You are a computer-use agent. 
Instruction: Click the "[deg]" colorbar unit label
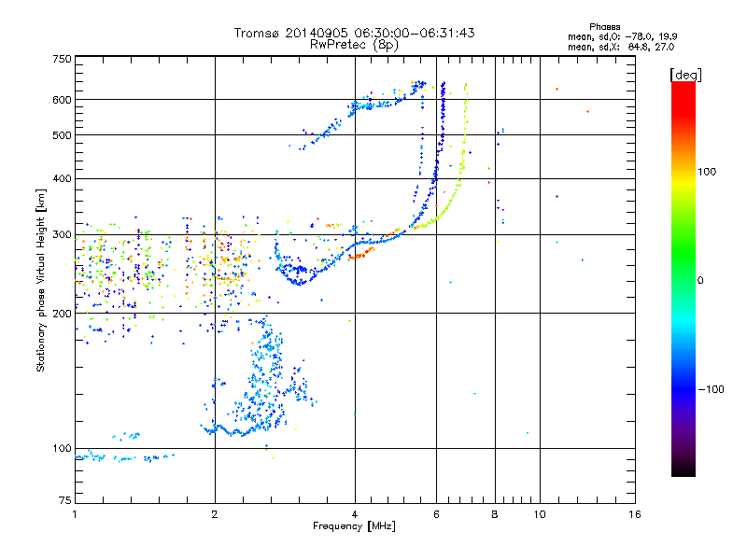coord(685,75)
